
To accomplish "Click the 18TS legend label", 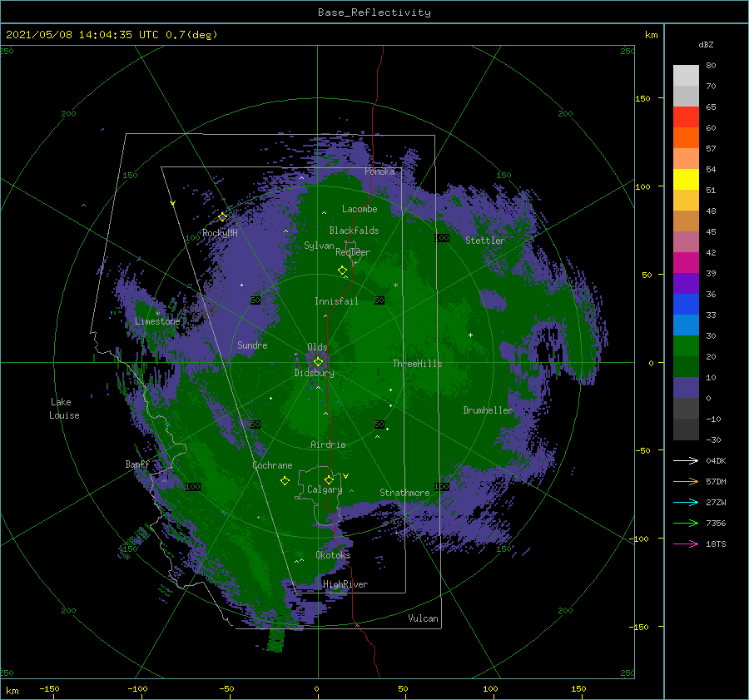I will [716, 544].
